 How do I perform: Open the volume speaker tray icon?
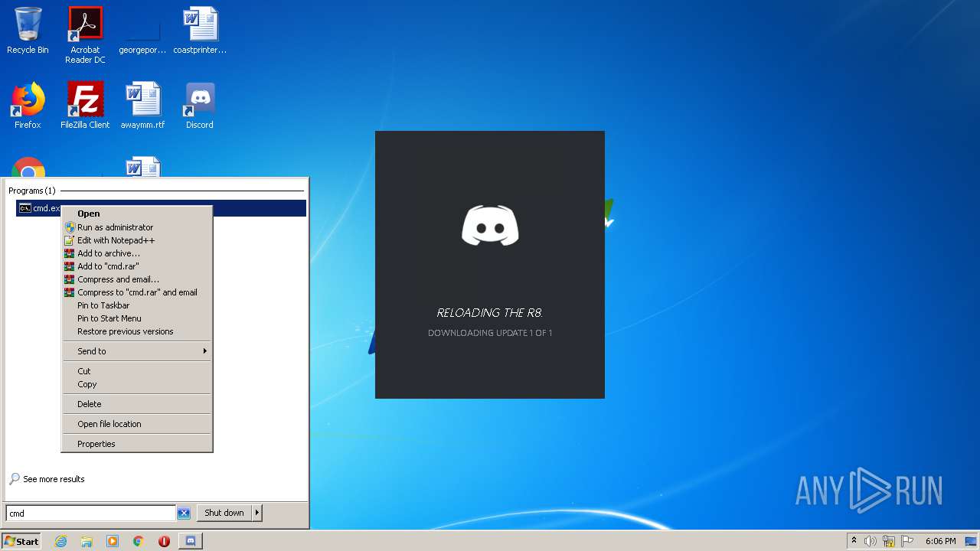[871, 541]
